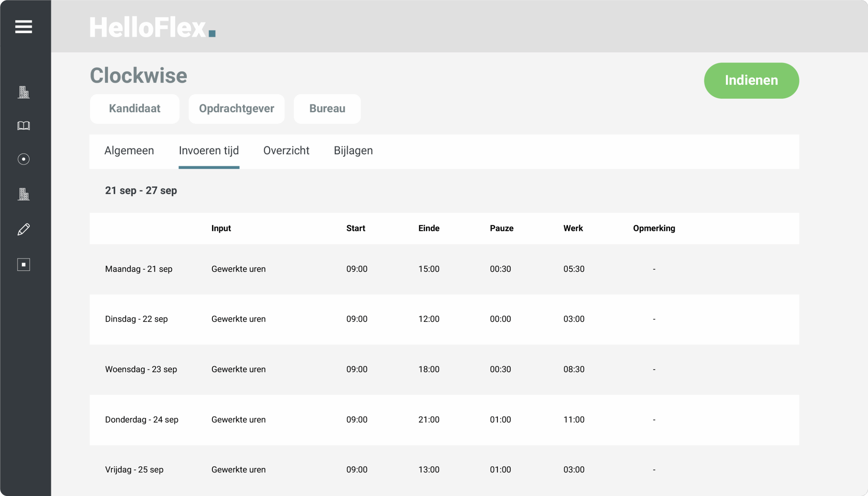
Task: Click the Opdrachtgever button
Action: [236, 109]
